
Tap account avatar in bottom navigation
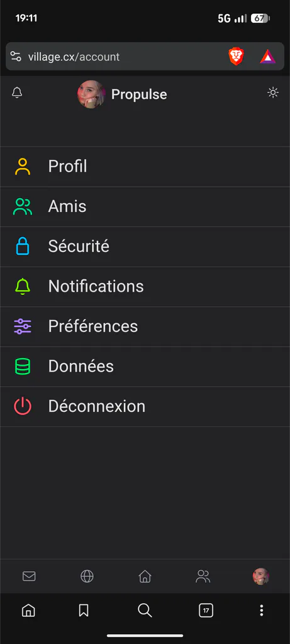(261, 576)
